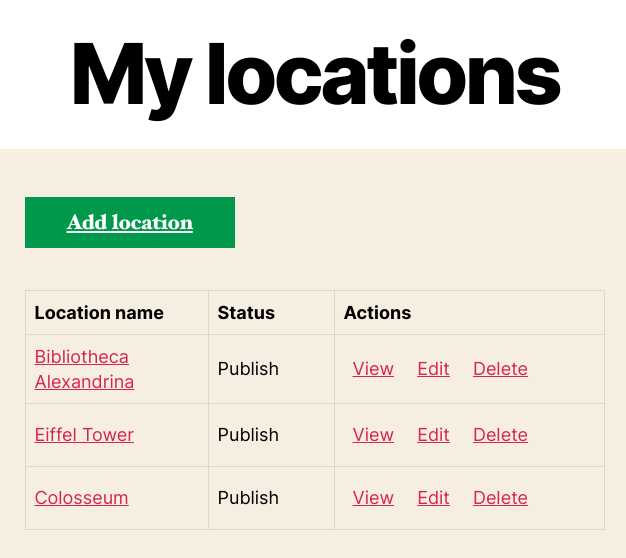View the Colosseum location

373,498
